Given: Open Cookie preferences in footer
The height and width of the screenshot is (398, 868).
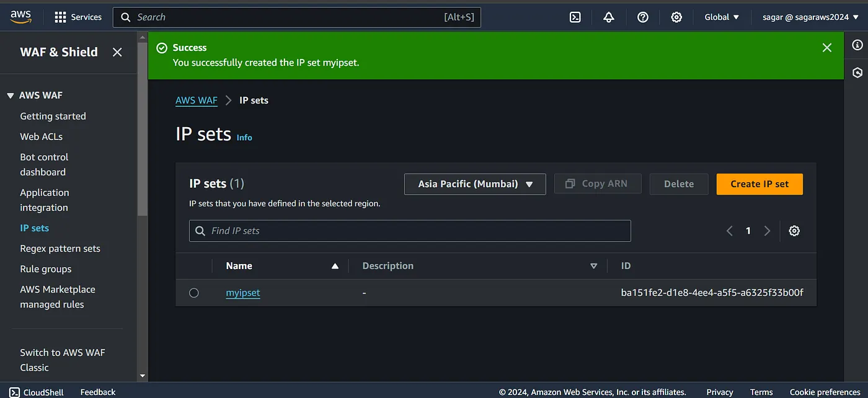Looking at the screenshot, I should [825, 392].
